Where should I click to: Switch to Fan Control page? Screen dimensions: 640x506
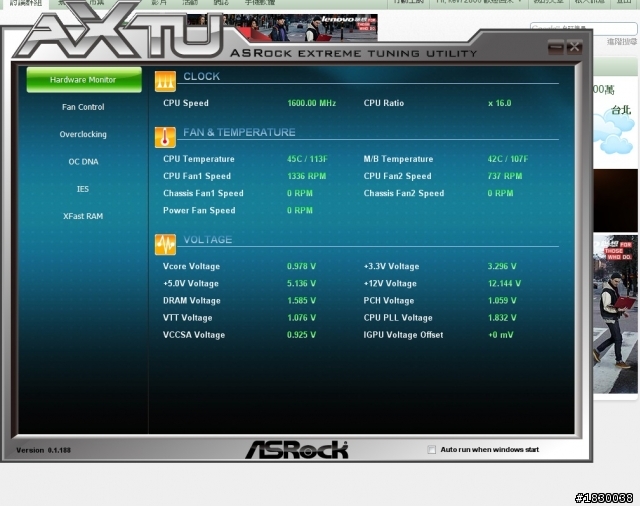[83, 107]
